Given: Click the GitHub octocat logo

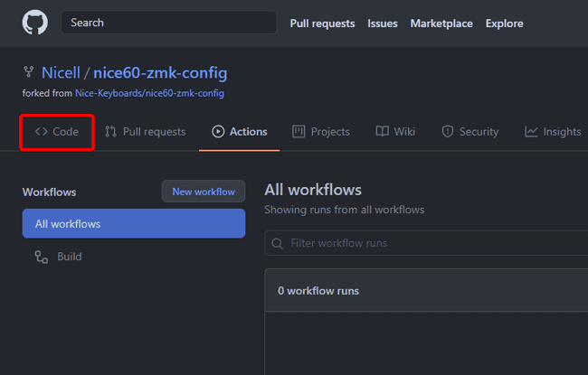Looking at the screenshot, I should tap(34, 23).
